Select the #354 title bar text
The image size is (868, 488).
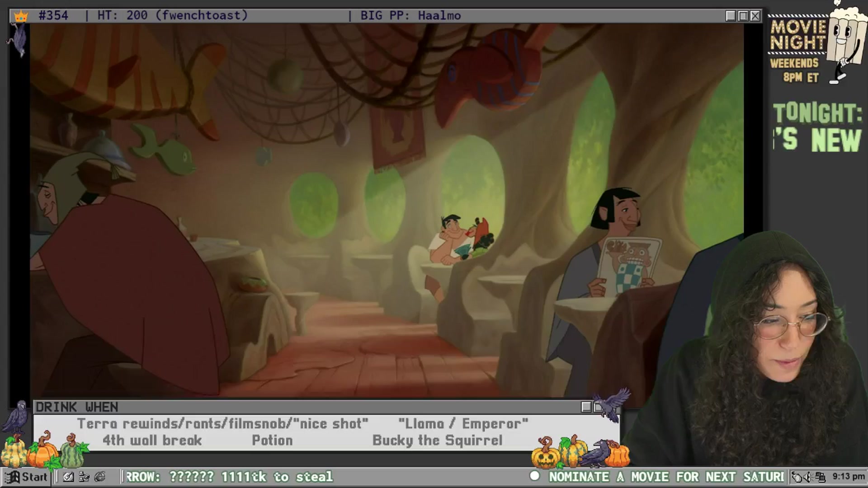click(x=53, y=15)
